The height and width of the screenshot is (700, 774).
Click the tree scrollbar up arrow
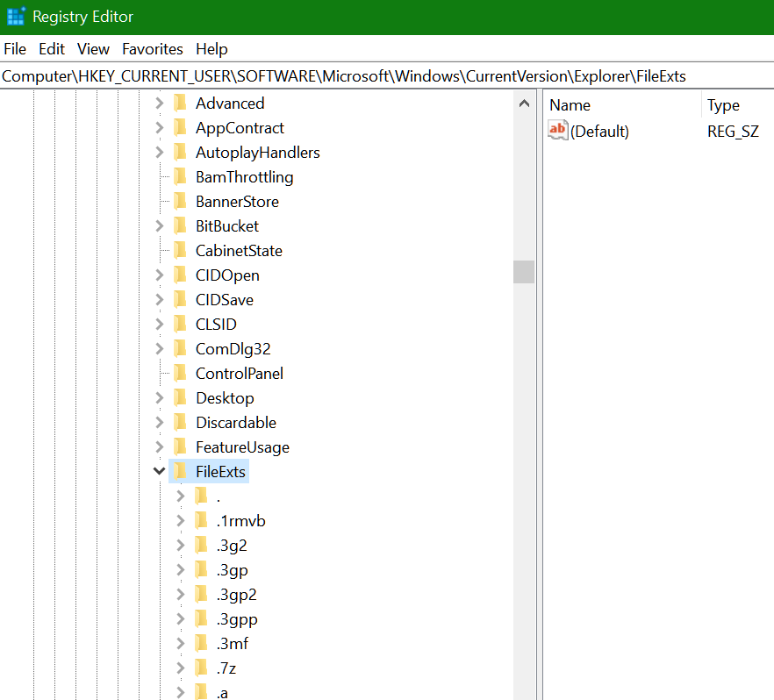coord(524,104)
